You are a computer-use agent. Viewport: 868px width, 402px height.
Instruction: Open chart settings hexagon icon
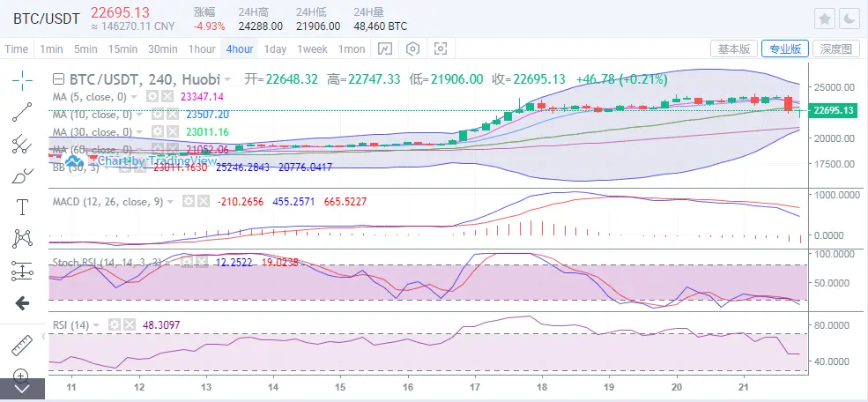click(412, 48)
